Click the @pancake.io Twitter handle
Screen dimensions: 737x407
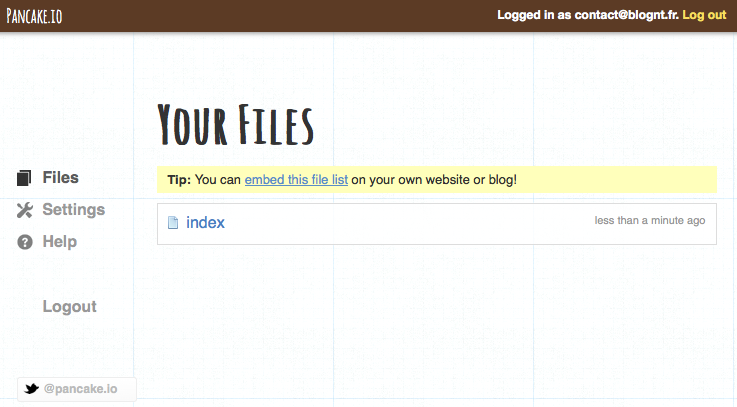[80, 389]
